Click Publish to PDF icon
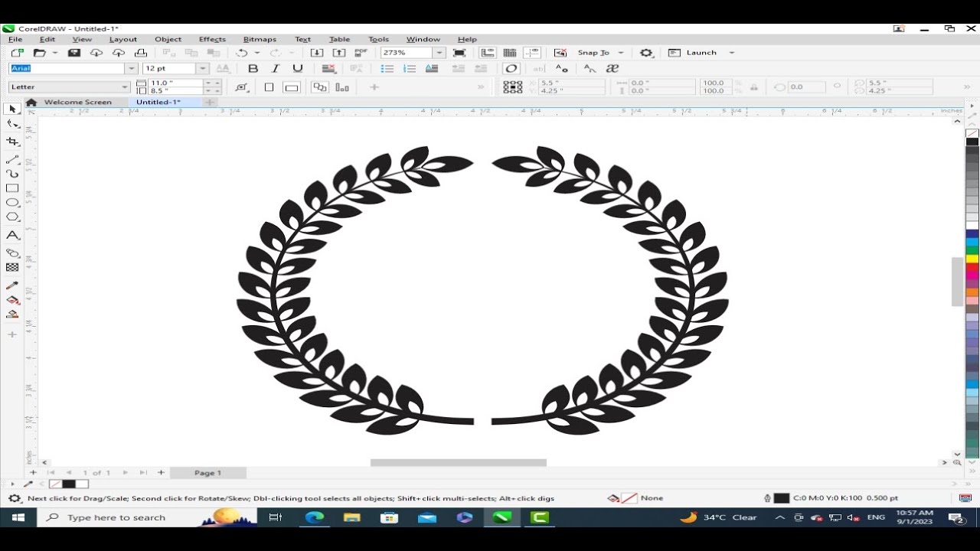Image resolution: width=980 pixels, height=551 pixels. pos(361,53)
